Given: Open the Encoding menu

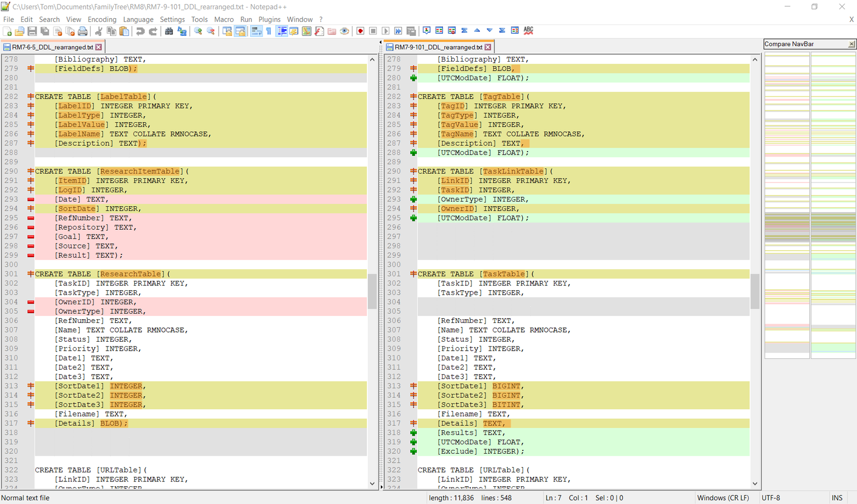Looking at the screenshot, I should click(x=102, y=19).
